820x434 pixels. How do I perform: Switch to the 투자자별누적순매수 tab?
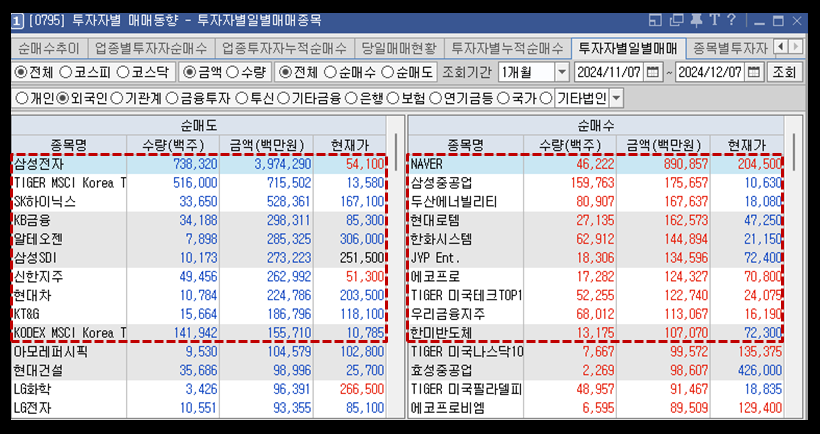click(x=507, y=49)
